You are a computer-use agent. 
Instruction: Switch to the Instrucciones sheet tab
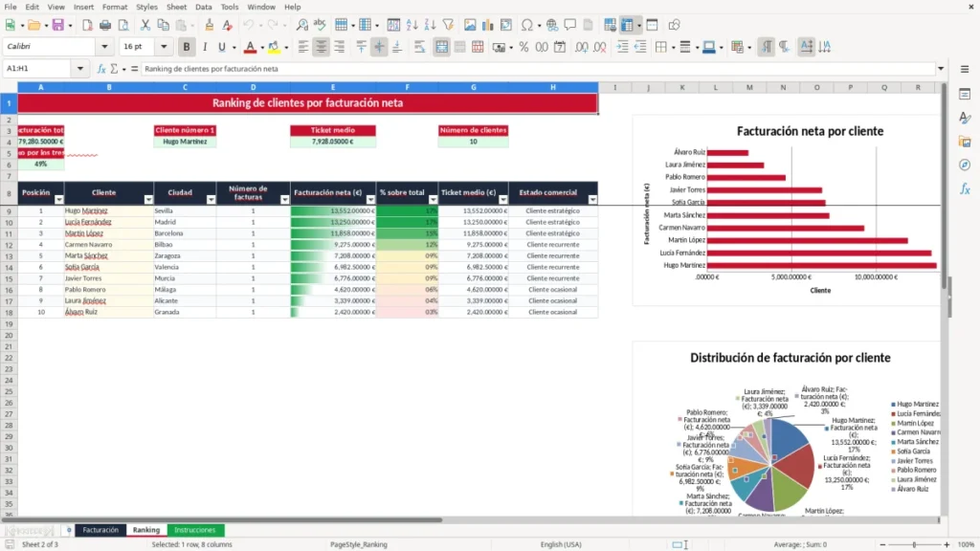195,530
